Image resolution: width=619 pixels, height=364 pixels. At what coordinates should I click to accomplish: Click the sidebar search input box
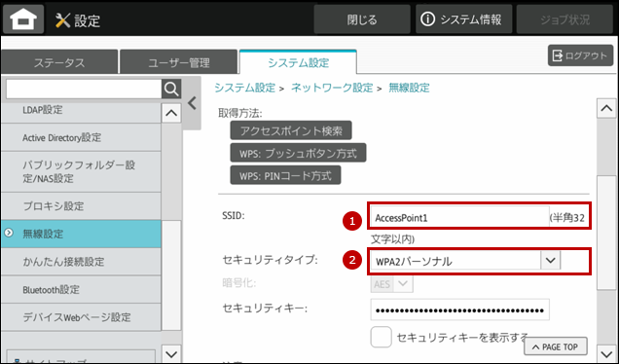click(x=84, y=90)
